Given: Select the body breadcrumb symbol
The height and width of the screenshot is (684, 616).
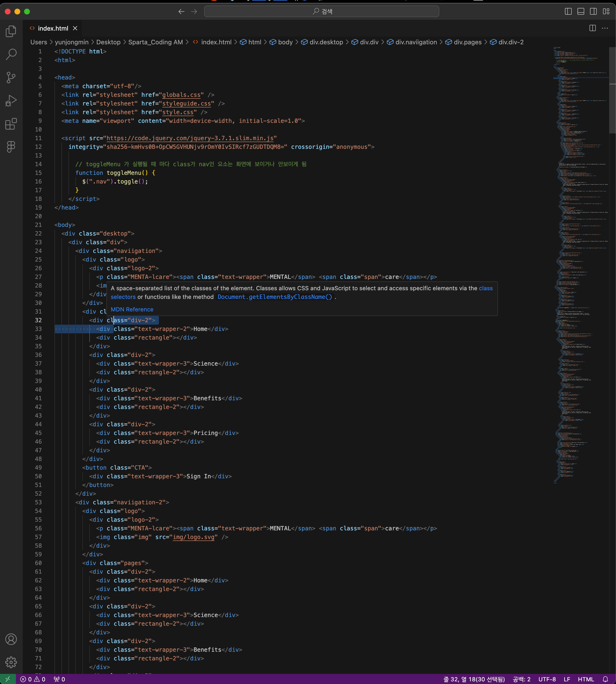Looking at the screenshot, I should click(x=281, y=42).
